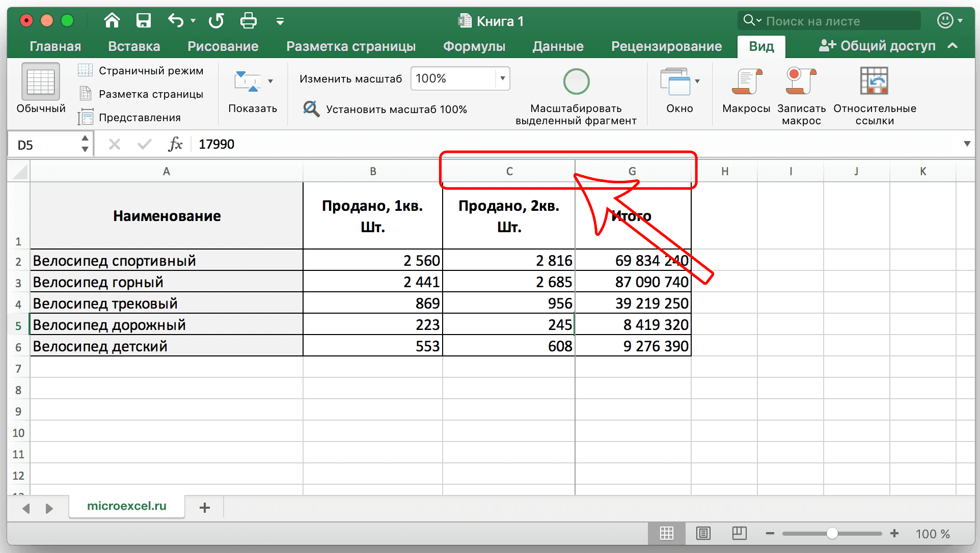Open the Name Box dropdown arrow

tap(86, 144)
